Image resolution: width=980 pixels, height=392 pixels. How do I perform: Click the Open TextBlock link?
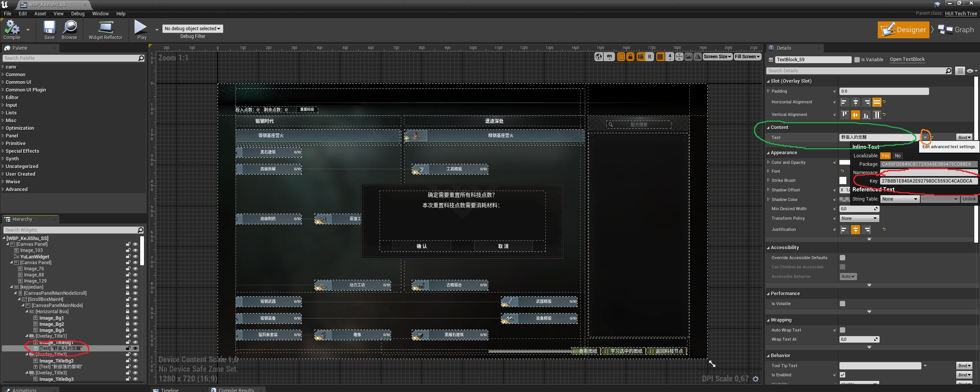tap(907, 59)
